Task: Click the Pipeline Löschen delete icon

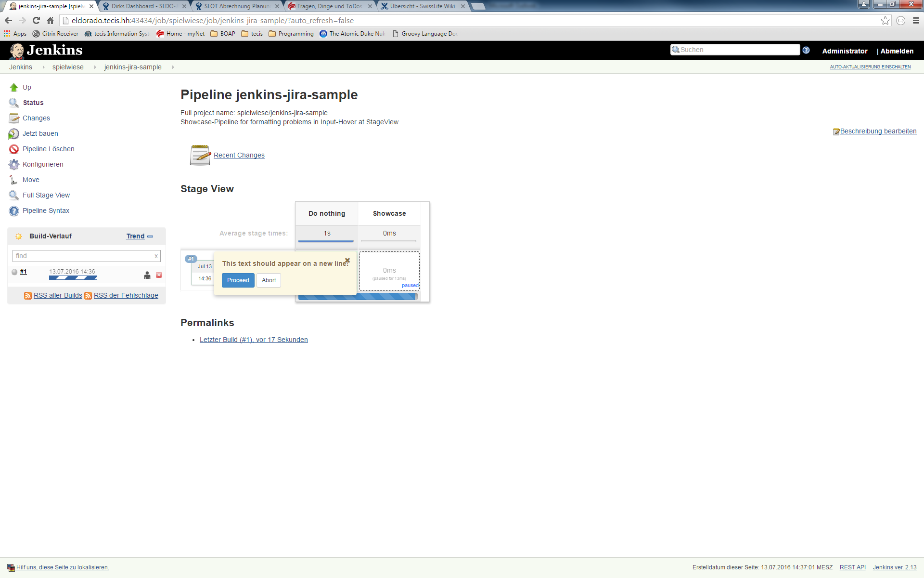Action: [x=13, y=149]
